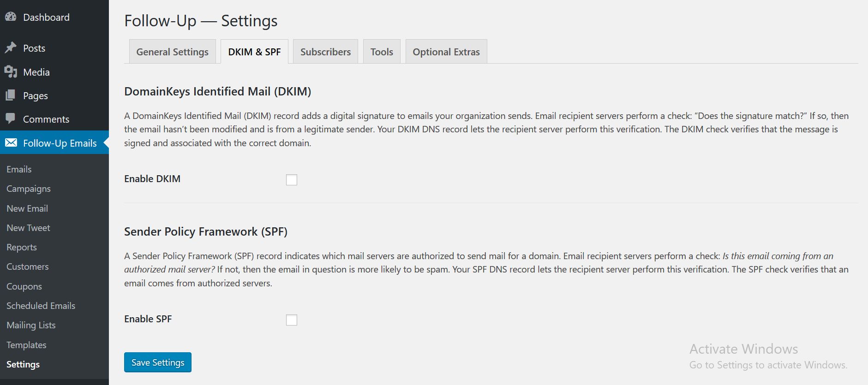
Task: Click the Comments speech bubble icon
Action: 11,118
